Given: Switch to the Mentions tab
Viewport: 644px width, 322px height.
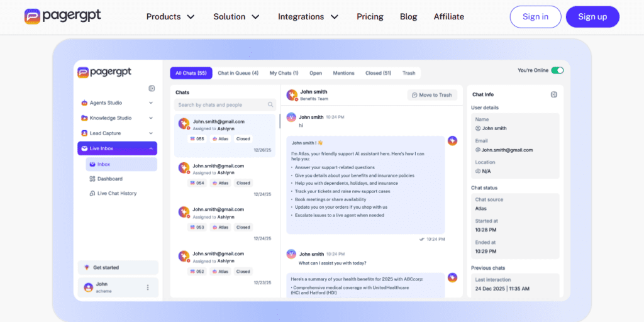Looking at the screenshot, I should pos(343,73).
